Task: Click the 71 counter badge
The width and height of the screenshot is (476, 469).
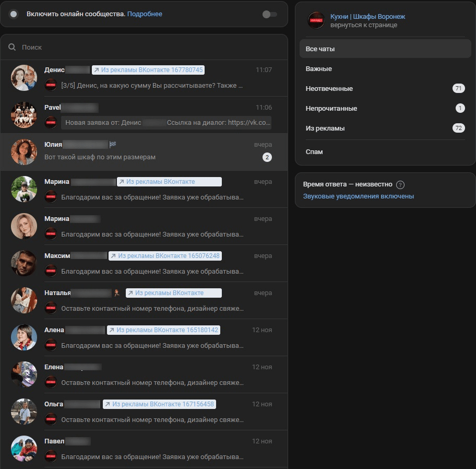Action: [x=459, y=88]
